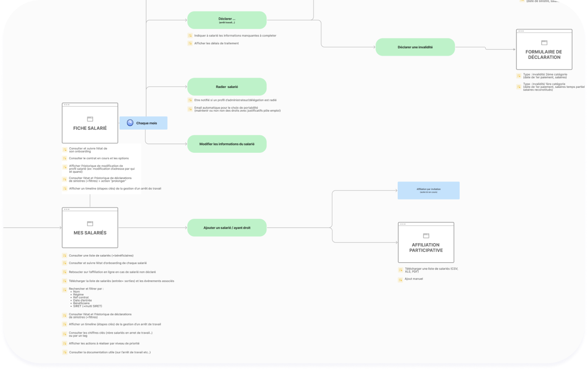Select the note icon beside Ajout manuel
Viewport: 588px width, 370px height.
coord(400,280)
